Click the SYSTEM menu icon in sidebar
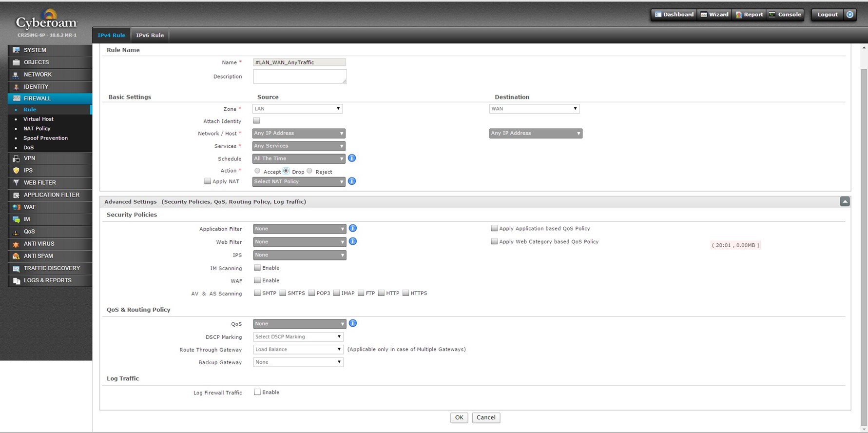The image size is (868, 433). 16,50
